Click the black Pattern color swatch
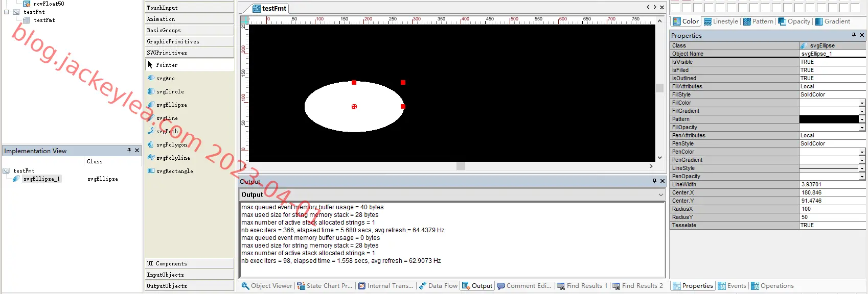The width and height of the screenshot is (868, 294). pyautogui.click(x=829, y=119)
